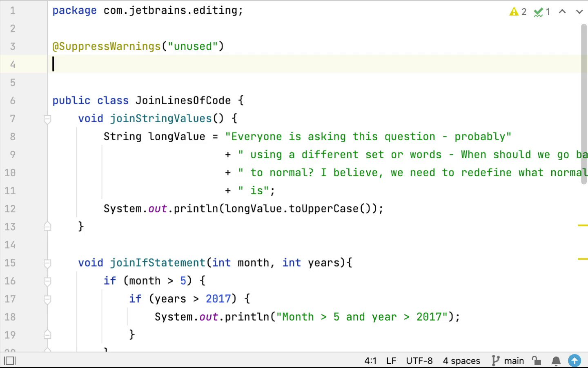This screenshot has width=588, height=368.
Task: Click the UTF-8 encoding widget
Action: click(x=419, y=361)
